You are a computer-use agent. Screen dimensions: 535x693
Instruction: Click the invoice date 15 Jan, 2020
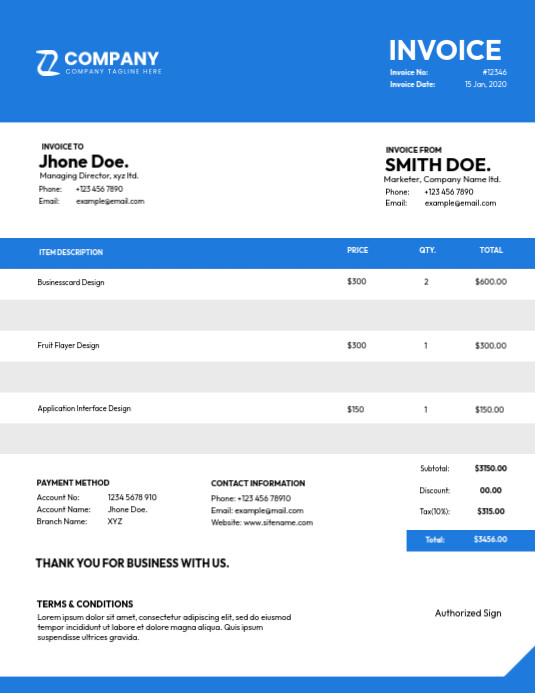point(486,84)
